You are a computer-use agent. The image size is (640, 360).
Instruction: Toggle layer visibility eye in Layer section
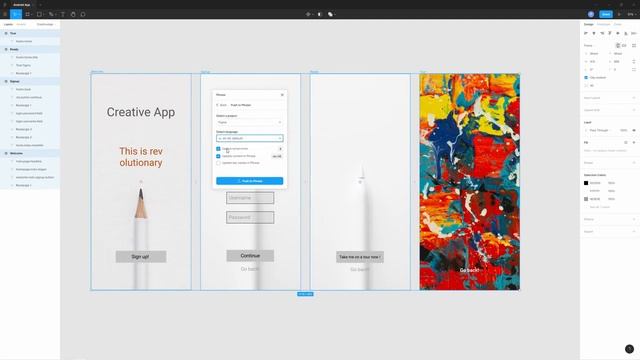[634, 130]
